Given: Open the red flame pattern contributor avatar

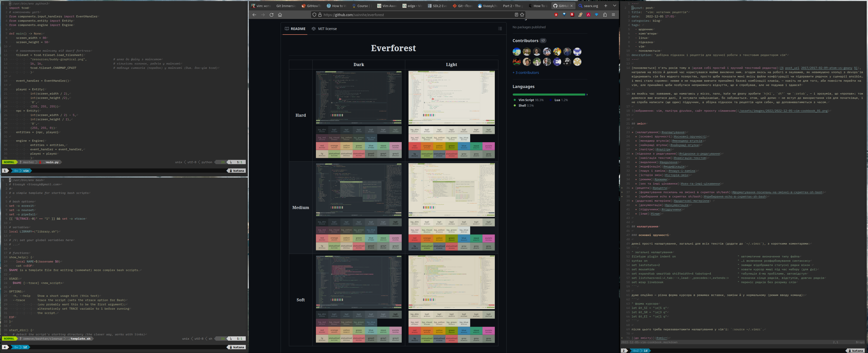Looking at the screenshot, I should (517, 62).
